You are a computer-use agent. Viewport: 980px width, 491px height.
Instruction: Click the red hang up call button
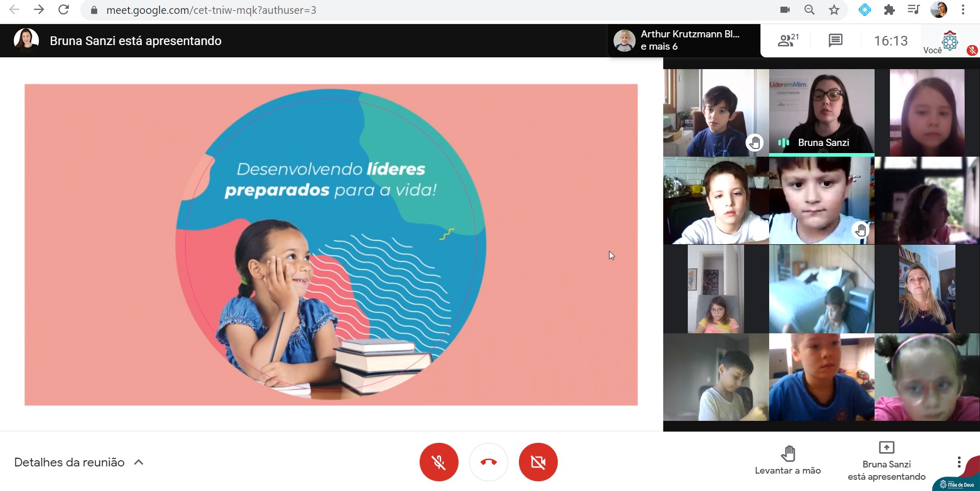pyautogui.click(x=488, y=462)
